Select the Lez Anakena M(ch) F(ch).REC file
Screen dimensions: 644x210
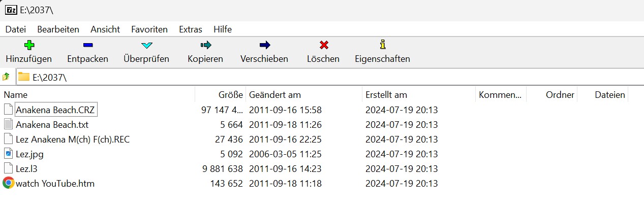tap(73, 139)
